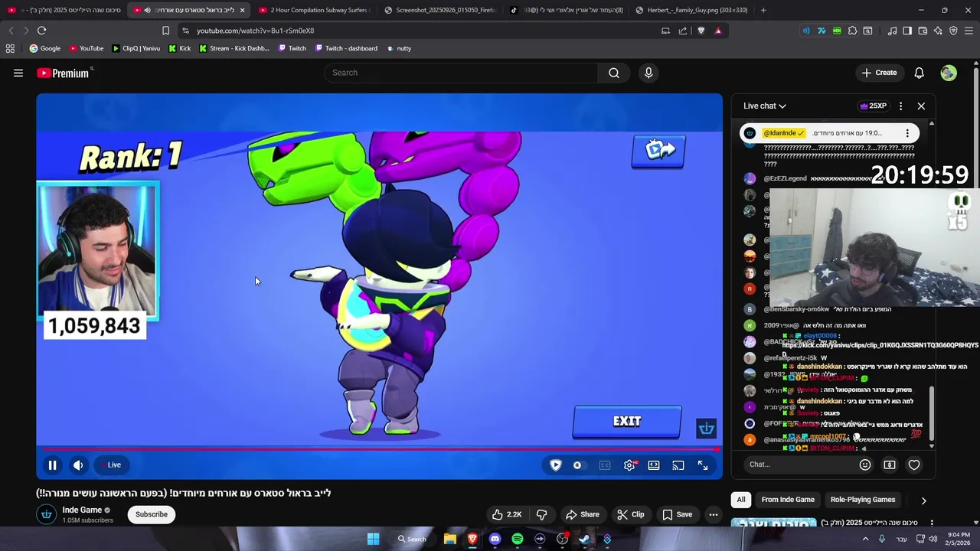Select the All chip

tap(741, 500)
